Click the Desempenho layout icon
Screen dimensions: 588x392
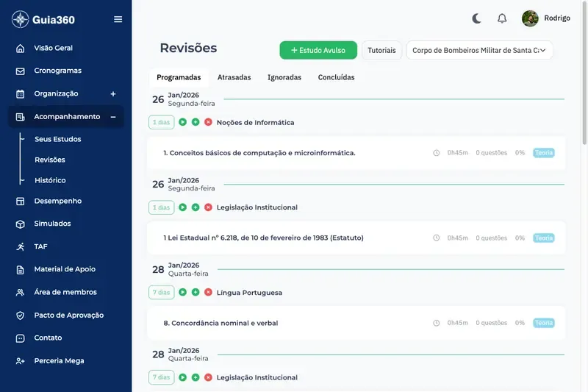[21, 202]
